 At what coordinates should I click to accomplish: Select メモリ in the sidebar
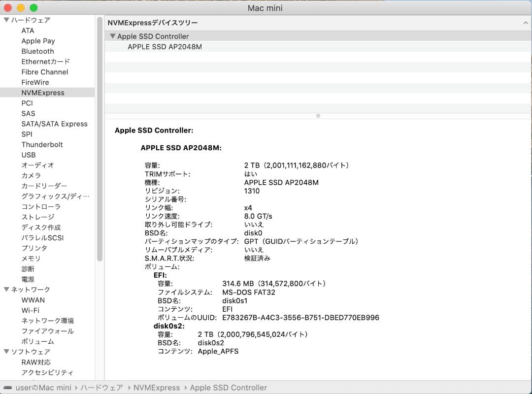[x=31, y=258]
